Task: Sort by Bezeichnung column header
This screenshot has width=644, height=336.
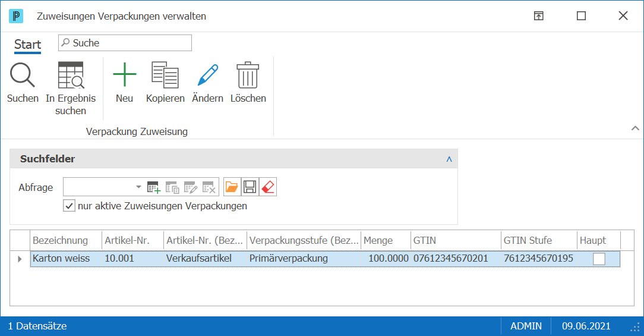Action: pos(66,240)
